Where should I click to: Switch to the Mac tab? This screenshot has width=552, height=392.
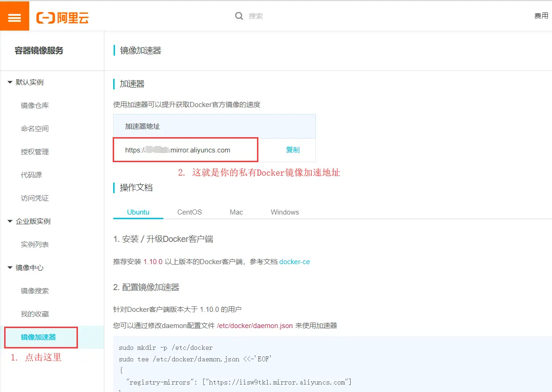click(236, 212)
